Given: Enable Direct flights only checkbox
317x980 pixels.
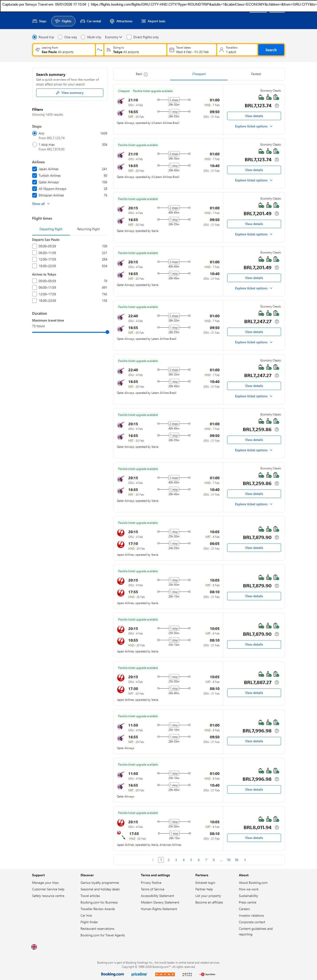Looking at the screenshot, I should [x=129, y=37].
